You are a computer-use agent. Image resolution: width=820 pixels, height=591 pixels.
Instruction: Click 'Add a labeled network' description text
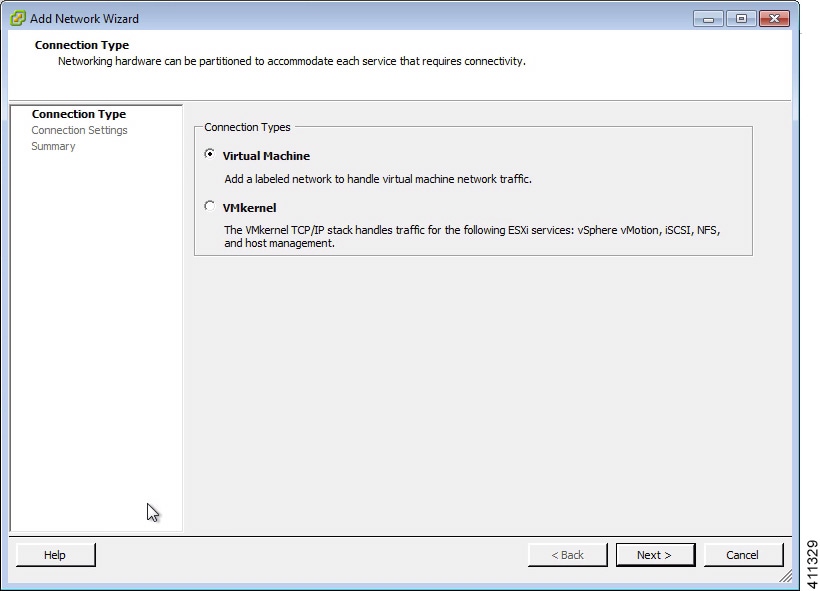378,179
